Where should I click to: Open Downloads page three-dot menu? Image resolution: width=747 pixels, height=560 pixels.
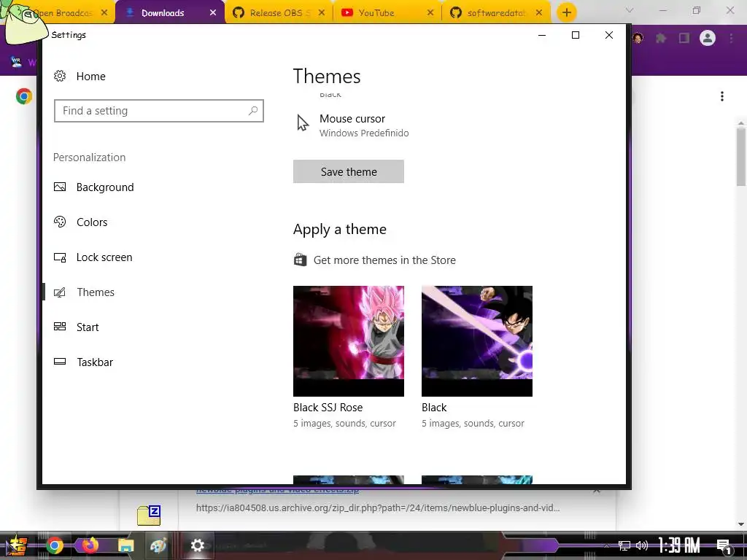pyautogui.click(x=722, y=97)
